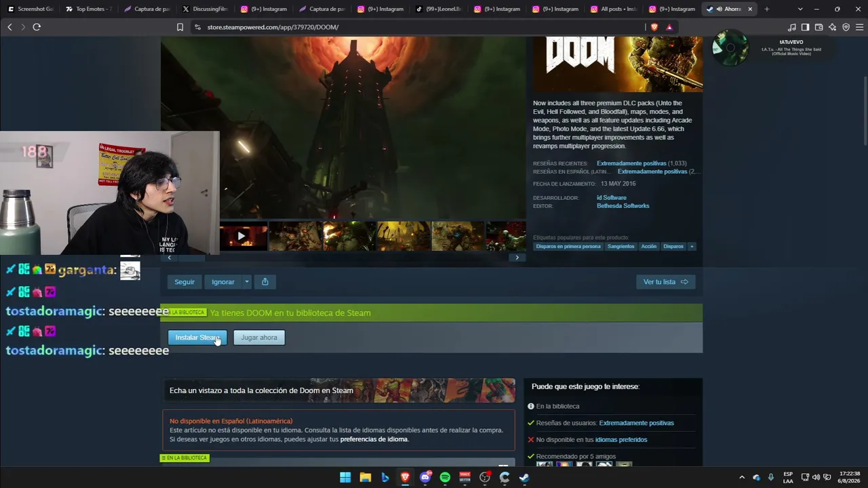Show hidden system tray icons

(742, 477)
